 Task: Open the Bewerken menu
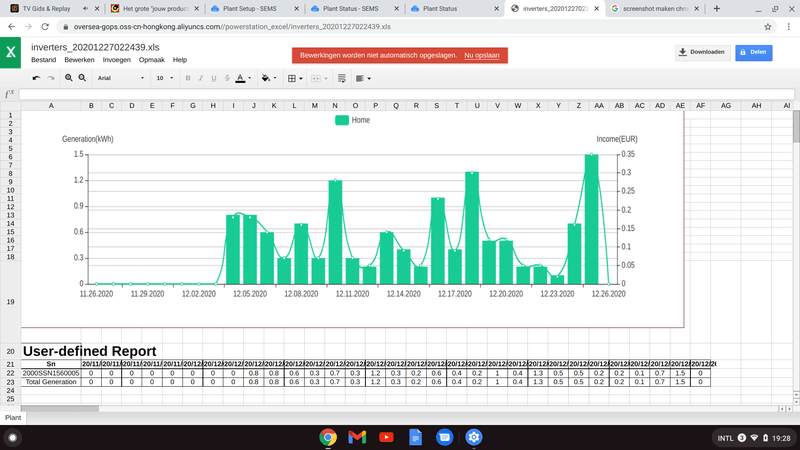(x=79, y=60)
